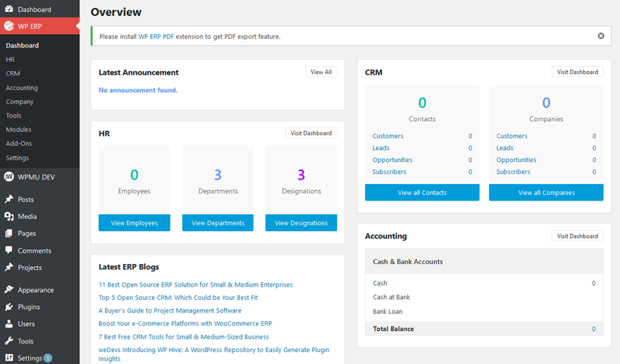The height and width of the screenshot is (364, 620).
Task: Click View Designations button
Action: pos(302,223)
